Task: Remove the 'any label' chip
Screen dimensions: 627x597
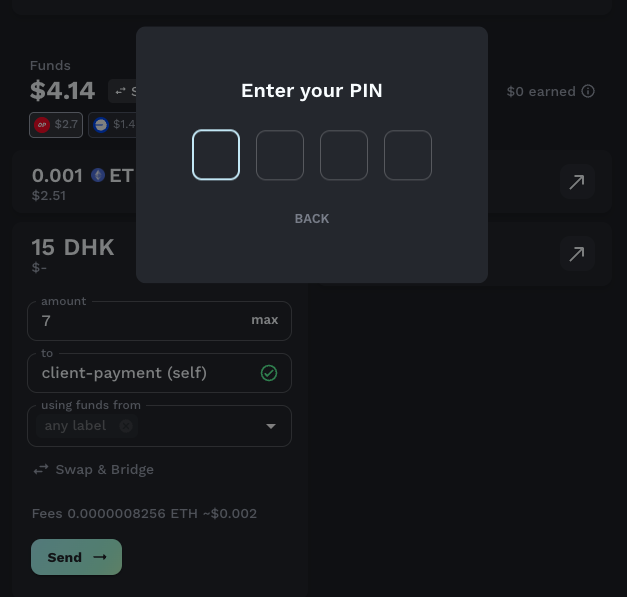Action: (126, 426)
